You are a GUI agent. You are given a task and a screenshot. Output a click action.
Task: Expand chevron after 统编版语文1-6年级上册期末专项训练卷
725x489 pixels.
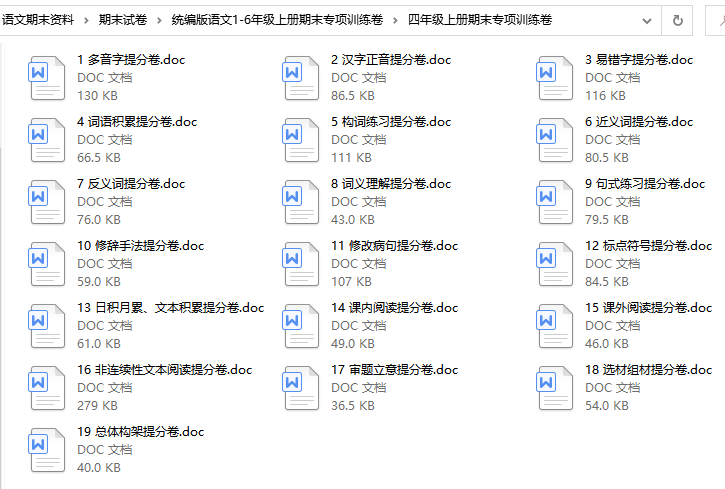395,20
